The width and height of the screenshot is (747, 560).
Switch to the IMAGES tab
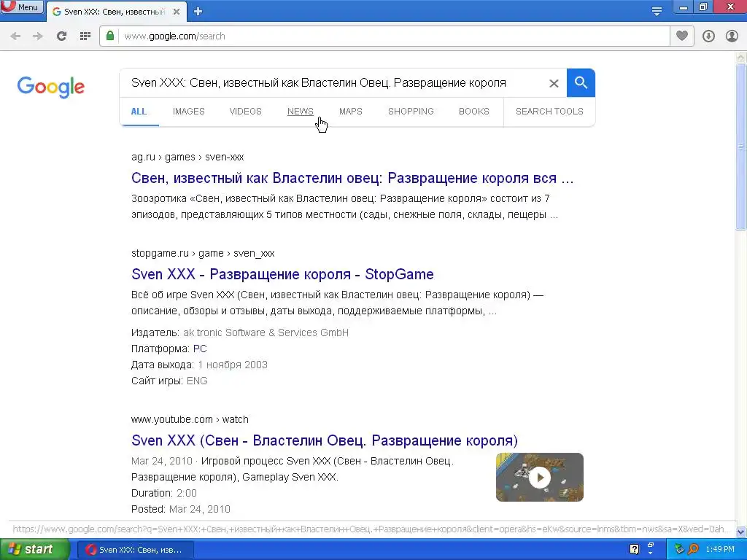click(189, 112)
